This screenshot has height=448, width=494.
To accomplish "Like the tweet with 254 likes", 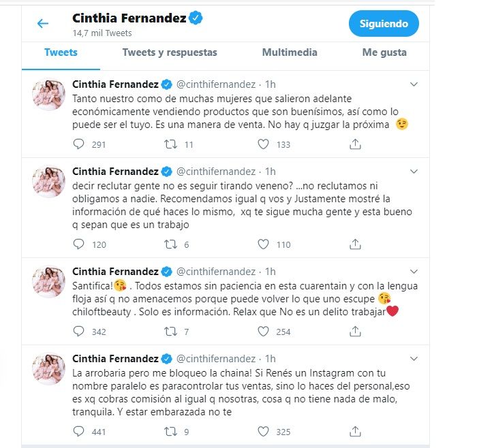I will [264, 332].
